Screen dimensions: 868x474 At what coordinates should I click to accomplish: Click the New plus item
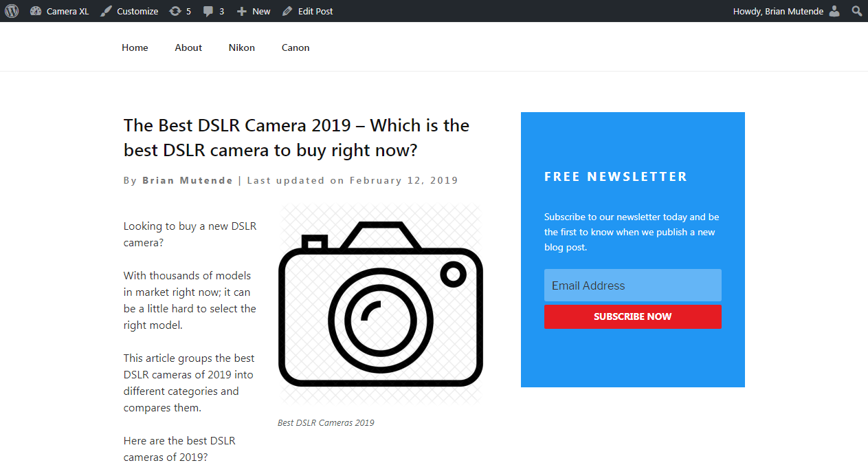click(x=254, y=11)
